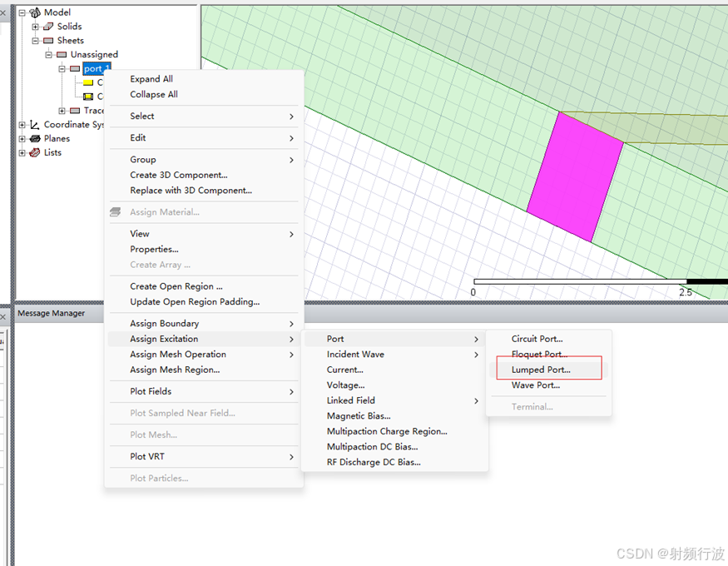Select Replace with 3D Component
The width and height of the screenshot is (728, 566).
tap(205, 191)
